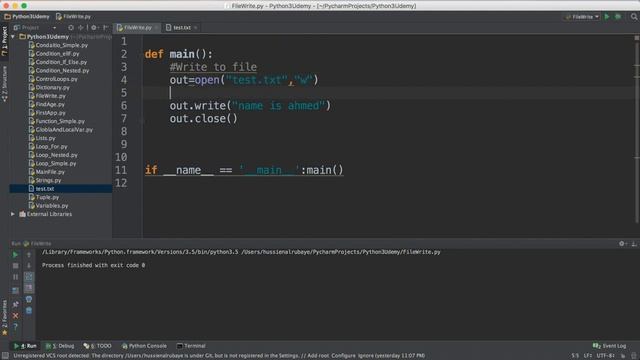This screenshot has height=360, width=640.
Task: Open Project panel gear settings menu
Action: coord(94,28)
